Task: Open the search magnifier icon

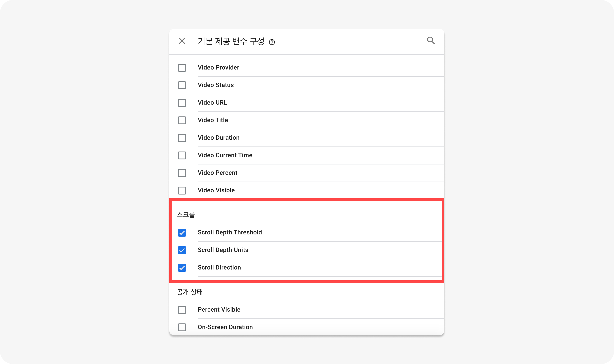Action: click(431, 41)
